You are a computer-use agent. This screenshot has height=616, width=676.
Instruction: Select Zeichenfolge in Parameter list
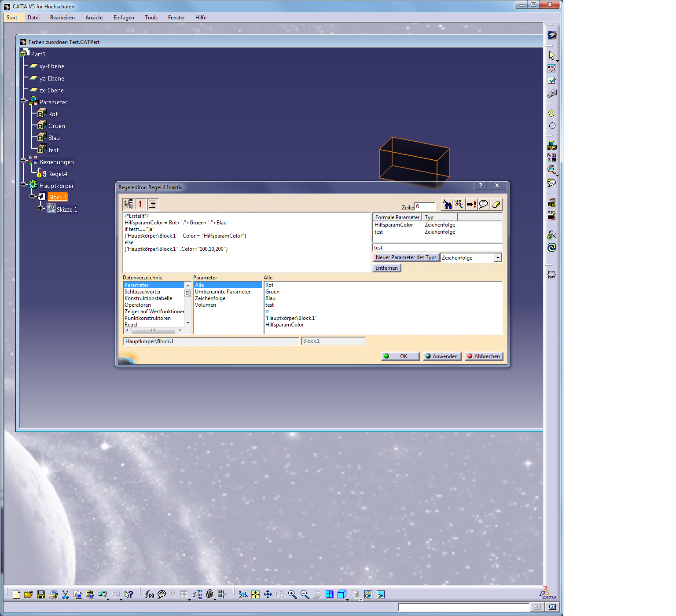click(x=210, y=298)
